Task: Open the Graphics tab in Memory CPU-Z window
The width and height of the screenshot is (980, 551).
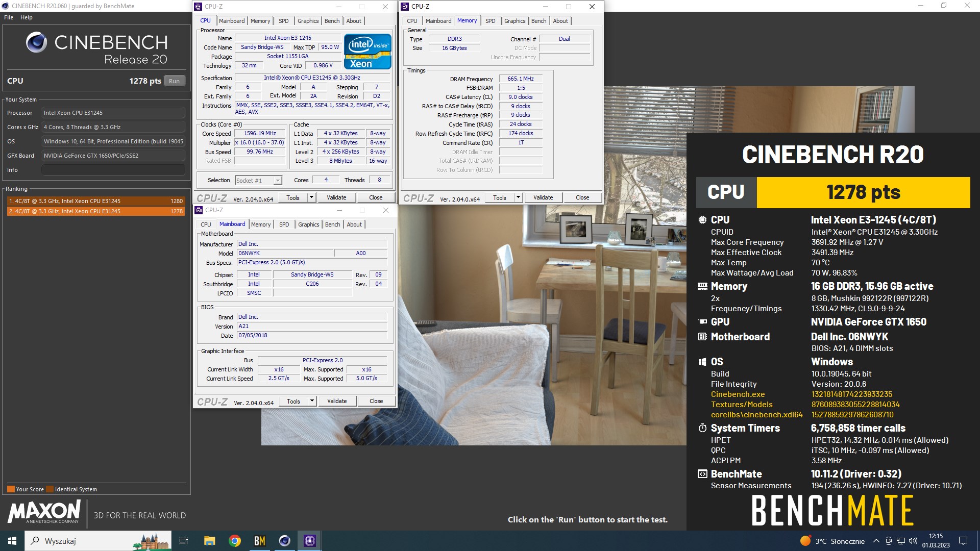Action: 514,21
